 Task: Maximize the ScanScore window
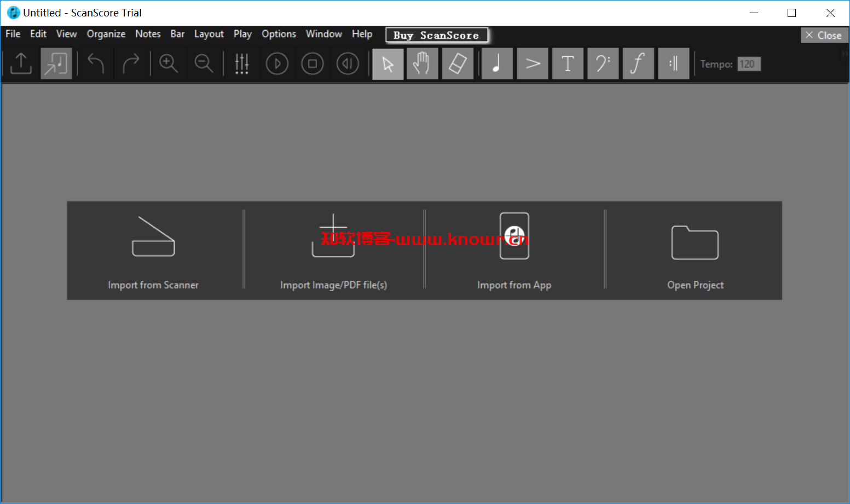coord(791,13)
